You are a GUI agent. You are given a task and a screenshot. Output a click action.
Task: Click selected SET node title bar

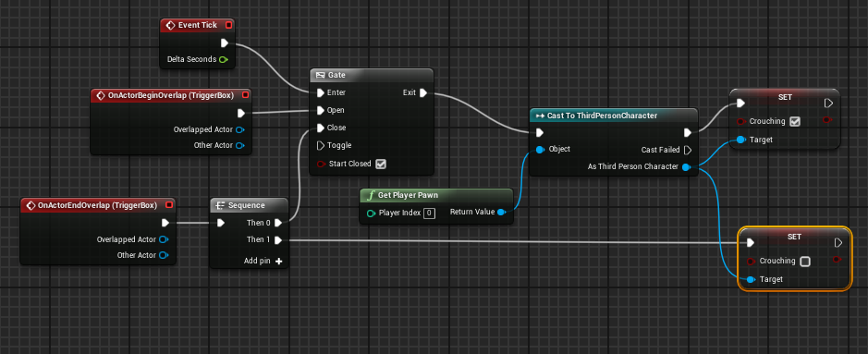pos(794,237)
